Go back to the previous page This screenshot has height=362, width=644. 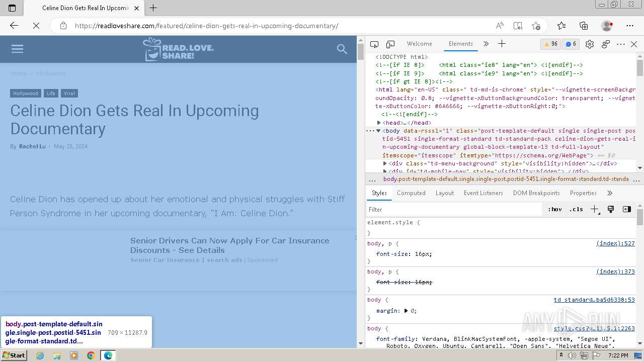pyautogui.click(x=14, y=26)
